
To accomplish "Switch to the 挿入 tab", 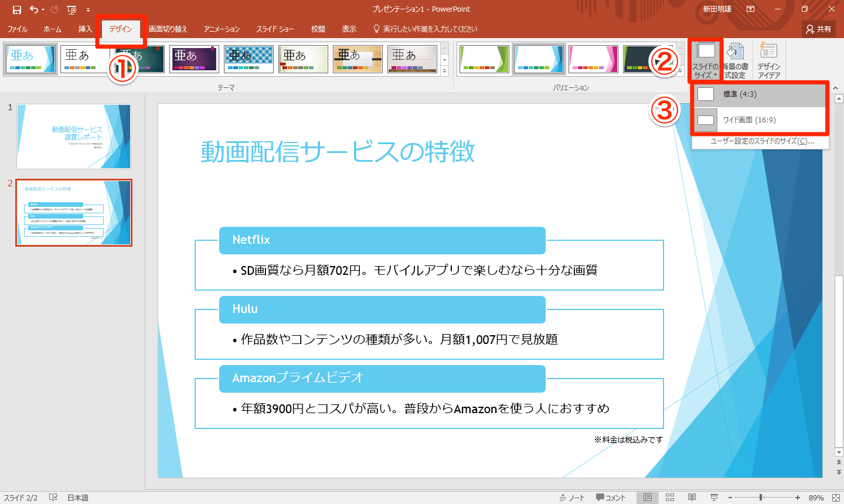I will 86,29.
